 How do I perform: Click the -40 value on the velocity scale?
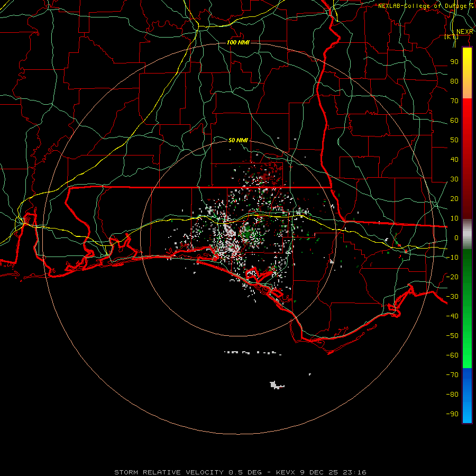tap(452, 316)
